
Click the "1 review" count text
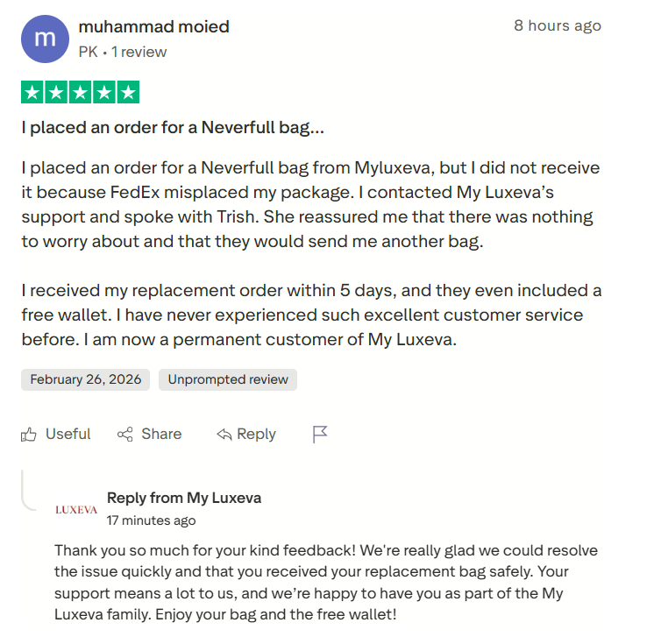pos(139,53)
